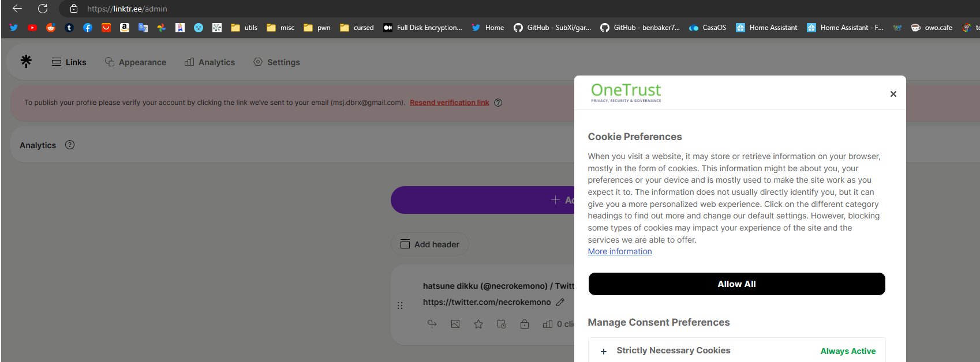Click the More information link
Screen dimensions: 980x362
coord(619,251)
